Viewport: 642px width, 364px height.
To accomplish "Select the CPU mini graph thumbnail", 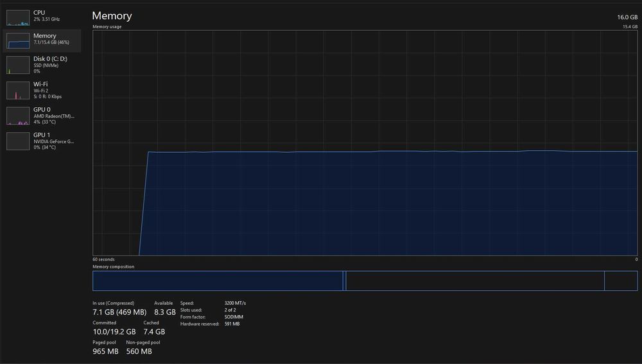I will [x=17, y=17].
